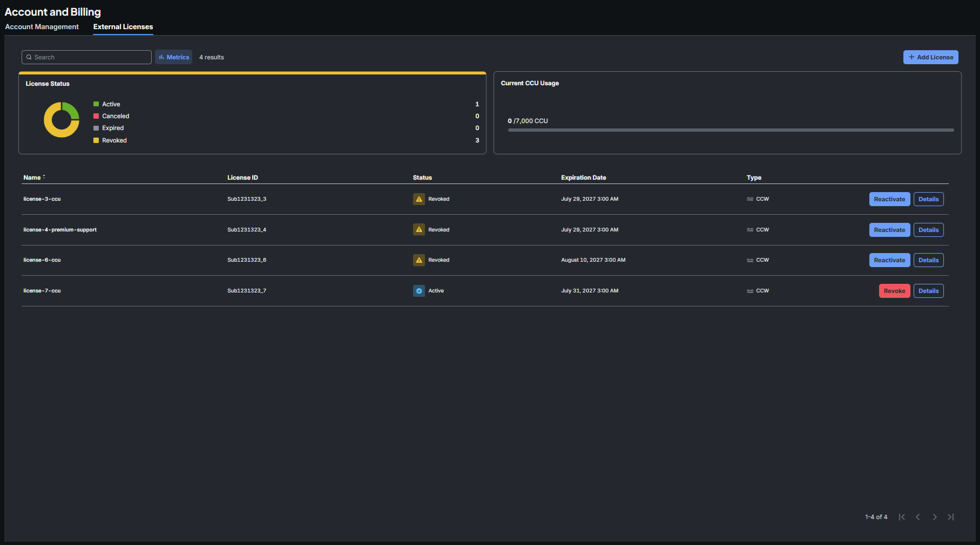This screenshot has height=545, width=980.
Task: Sort the table by Name
Action: [x=34, y=178]
